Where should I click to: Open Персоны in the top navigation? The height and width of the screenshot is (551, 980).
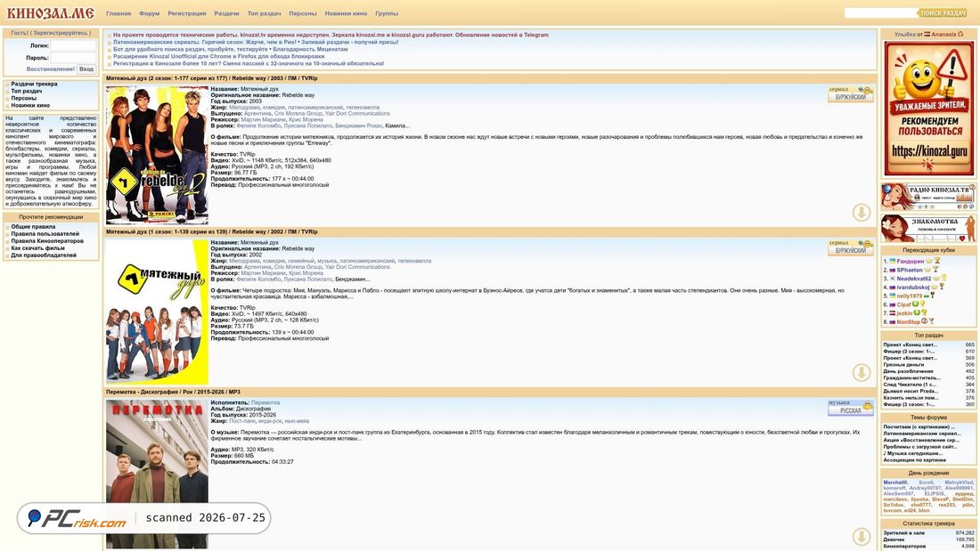[303, 13]
